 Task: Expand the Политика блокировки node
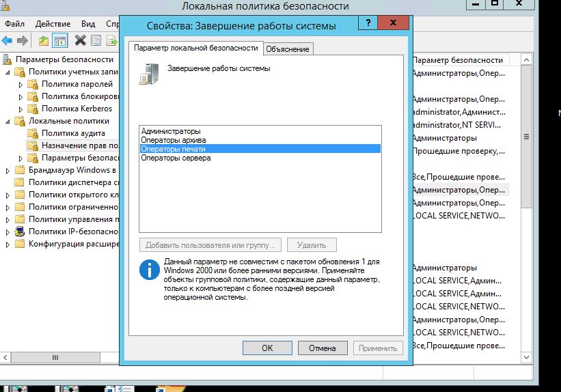(x=20, y=97)
